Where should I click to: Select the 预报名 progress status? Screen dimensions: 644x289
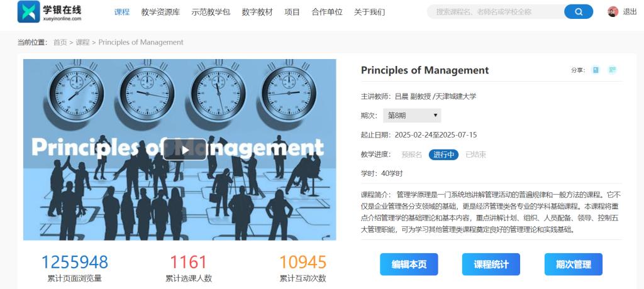pyautogui.click(x=412, y=155)
